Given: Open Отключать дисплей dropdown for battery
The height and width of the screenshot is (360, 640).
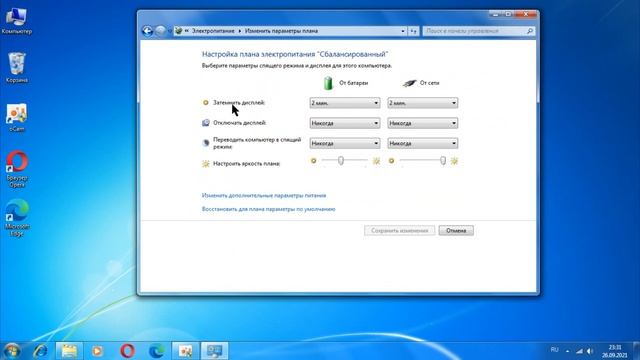Looking at the screenshot, I should pyautogui.click(x=345, y=123).
